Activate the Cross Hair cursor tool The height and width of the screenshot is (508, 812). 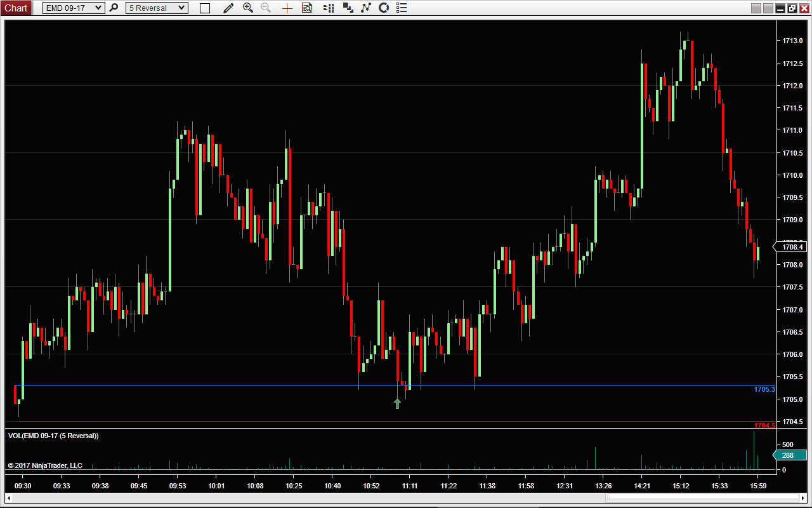tap(287, 8)
